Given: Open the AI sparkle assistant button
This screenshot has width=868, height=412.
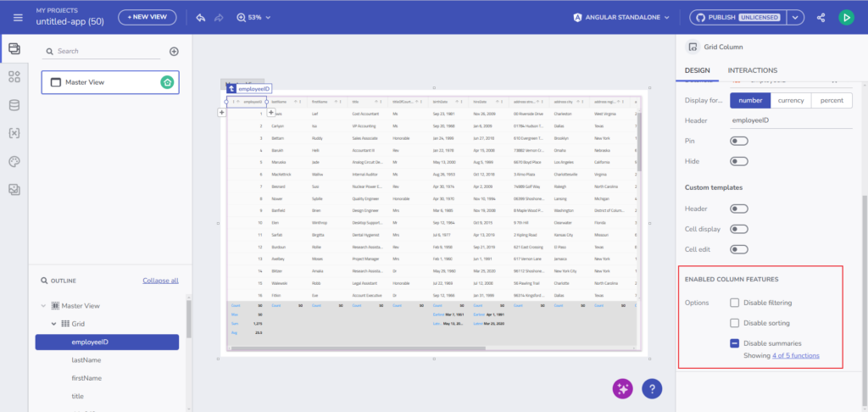Looking at the screenshot, I should (623, 389).
